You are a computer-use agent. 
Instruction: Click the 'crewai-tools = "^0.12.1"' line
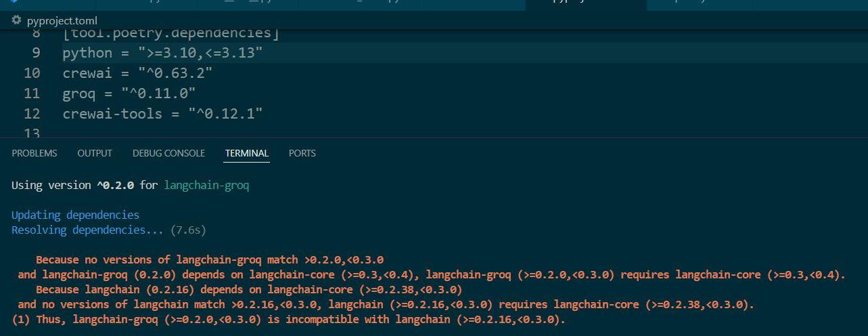pyautogui.click(x=162, y=114)
